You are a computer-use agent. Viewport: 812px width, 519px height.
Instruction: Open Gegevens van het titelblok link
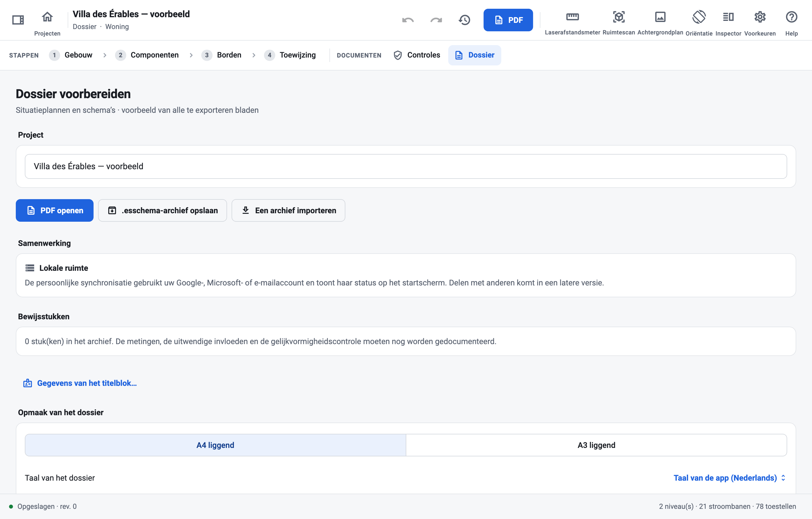click(x=80, y=383)
